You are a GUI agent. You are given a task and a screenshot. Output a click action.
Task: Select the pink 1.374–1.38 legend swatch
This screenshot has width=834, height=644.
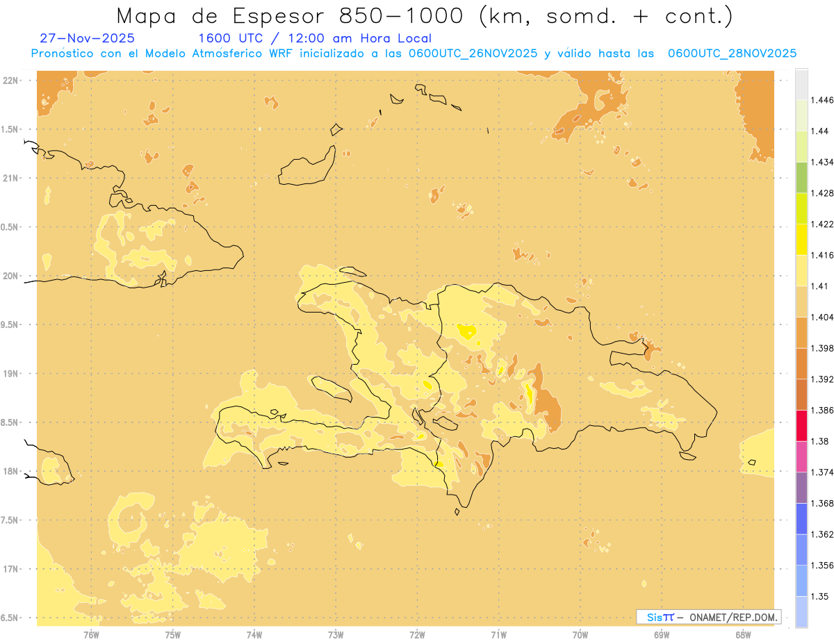[801, 456]
